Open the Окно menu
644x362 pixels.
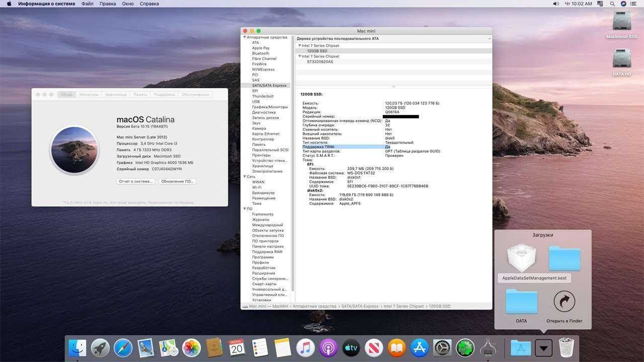click(128, 4)
